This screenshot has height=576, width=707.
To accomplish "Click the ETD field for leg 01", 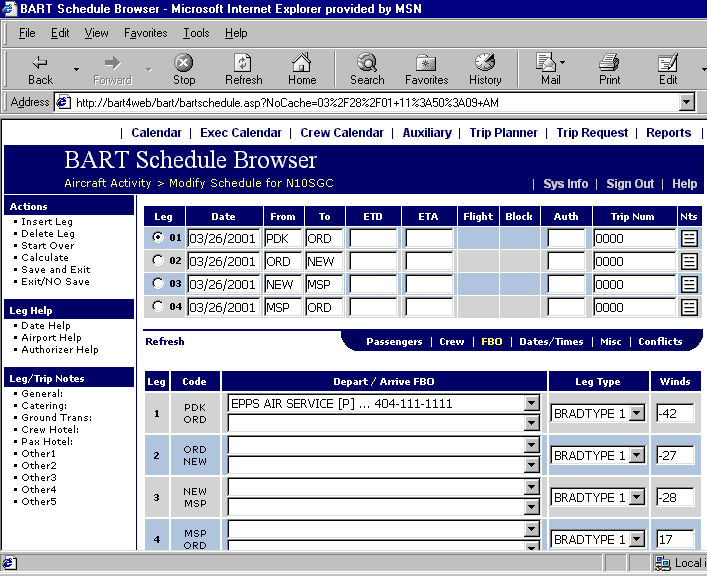I will (373, 239).
